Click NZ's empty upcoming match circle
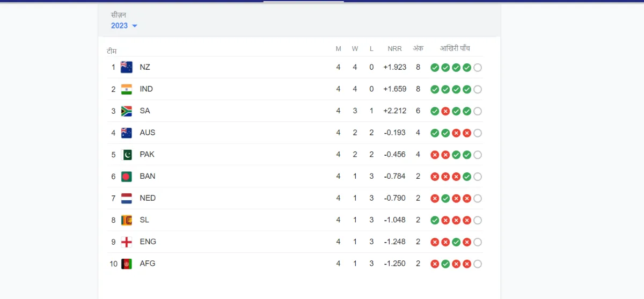 pos(478,68)
